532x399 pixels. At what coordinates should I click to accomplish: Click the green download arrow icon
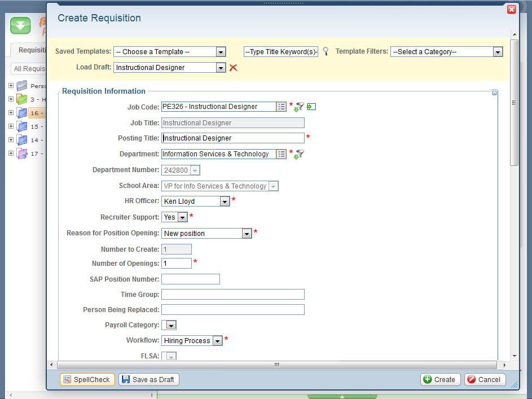click(x=20, y=25)
